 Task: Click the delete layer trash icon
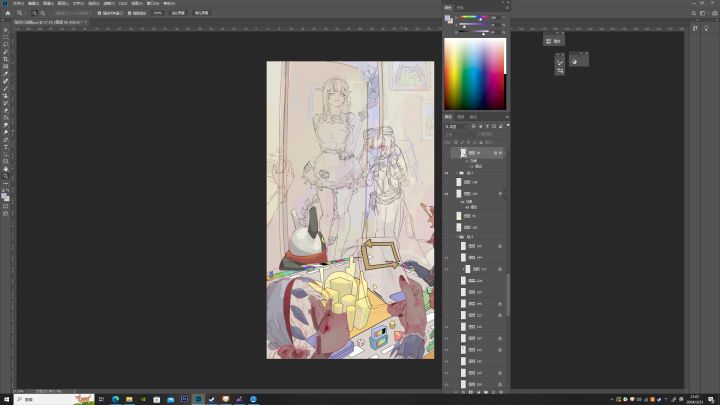[503, 392]
